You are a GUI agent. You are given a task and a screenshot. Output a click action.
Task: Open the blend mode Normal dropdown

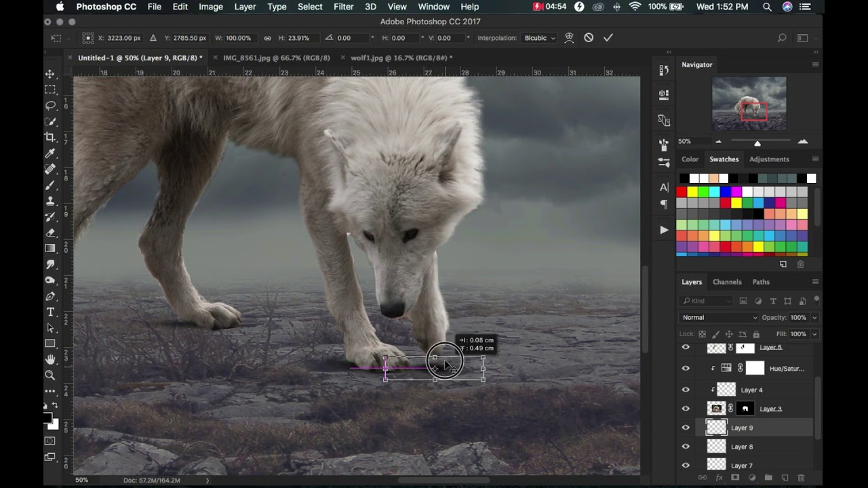tap(719, 317)
